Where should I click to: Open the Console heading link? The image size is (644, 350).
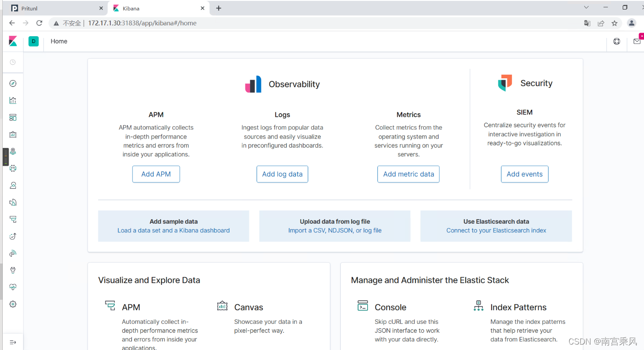pos(391,307)
